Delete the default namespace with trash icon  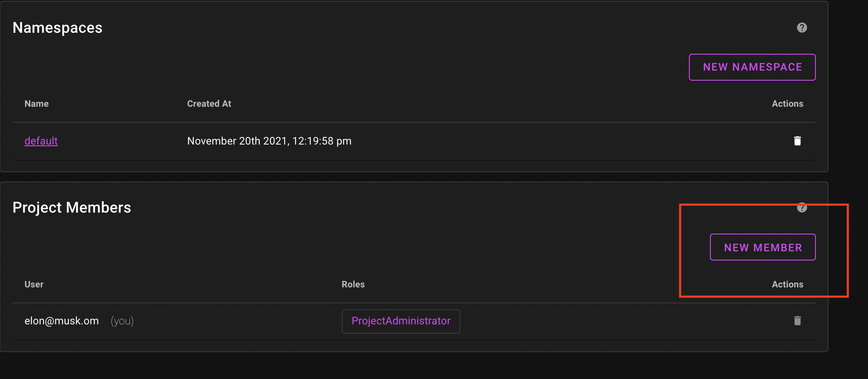(797, 141)
